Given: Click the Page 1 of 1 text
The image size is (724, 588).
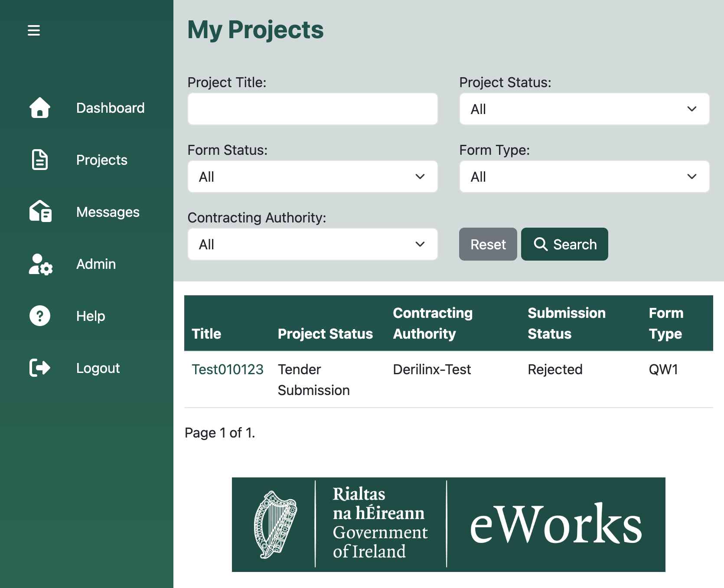Looking at the screenshot, I should (220, 433).
